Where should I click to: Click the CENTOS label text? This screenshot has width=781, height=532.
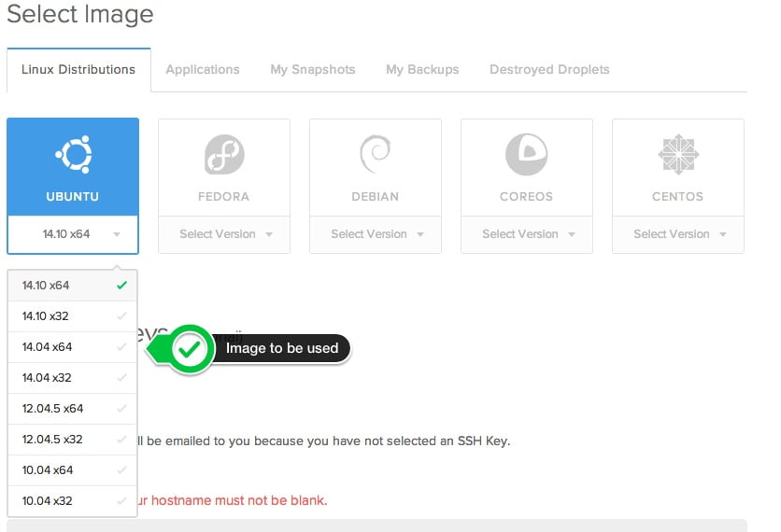(678, 197)
